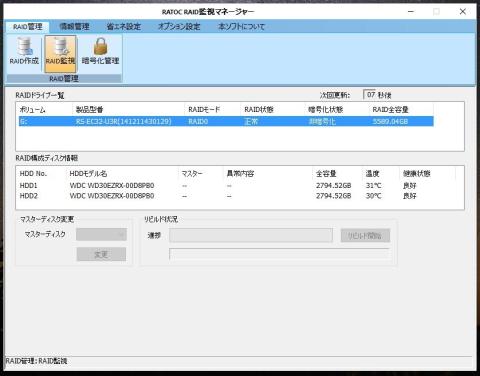
Task: Click HDD1's 2794.52GB capacity value
Action: [334, 185]
